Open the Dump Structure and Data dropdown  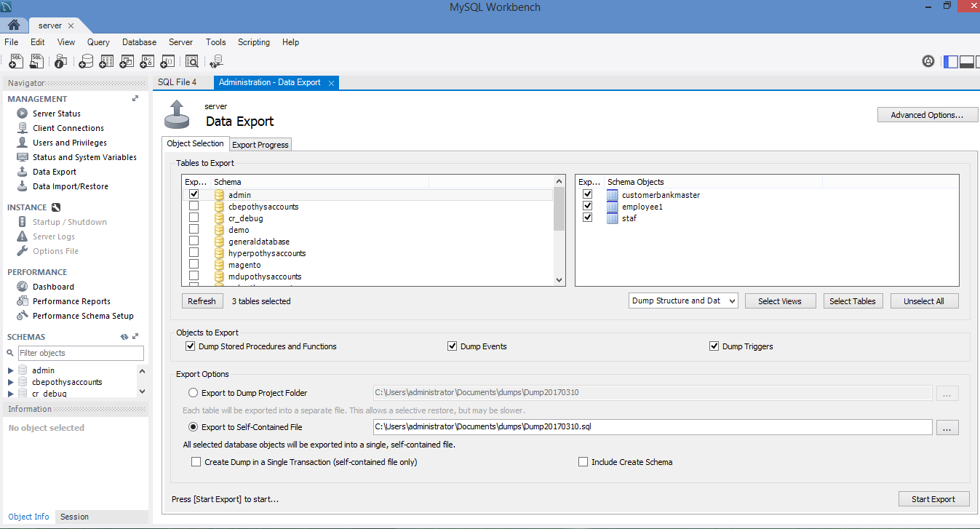pyautogui.click(x=683, y=301)
